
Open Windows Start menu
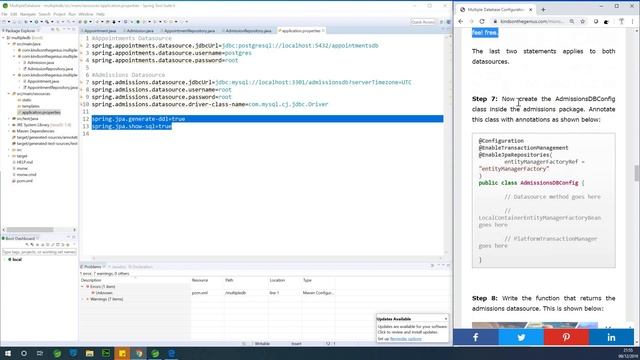pos(8,353)
